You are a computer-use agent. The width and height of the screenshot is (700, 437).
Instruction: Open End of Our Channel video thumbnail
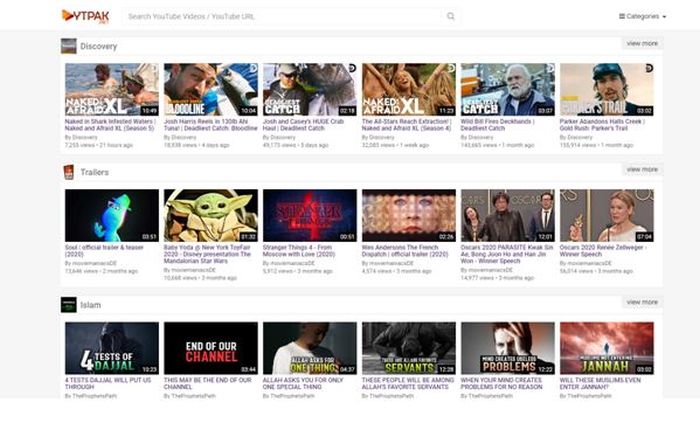click(210, 347)
